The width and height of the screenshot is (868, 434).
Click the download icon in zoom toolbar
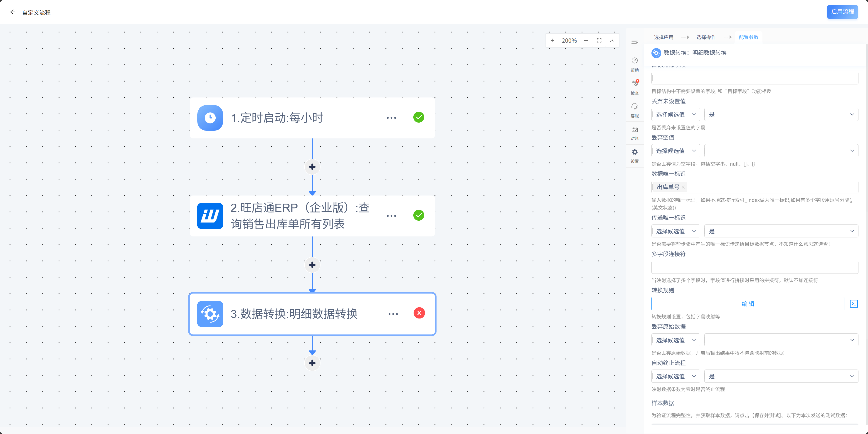[x=612, y=40]
